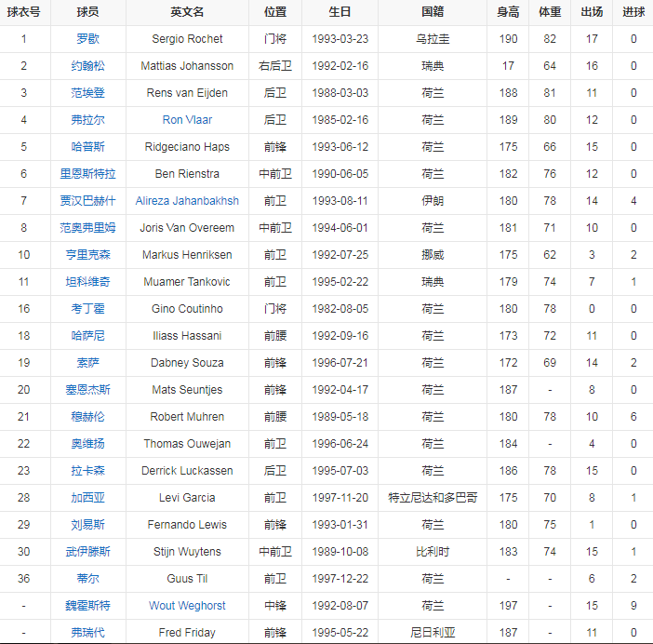The width and height of the screenshot is (653, 644).
Task: Click the 进球 column header
Action: pos(633,13)
